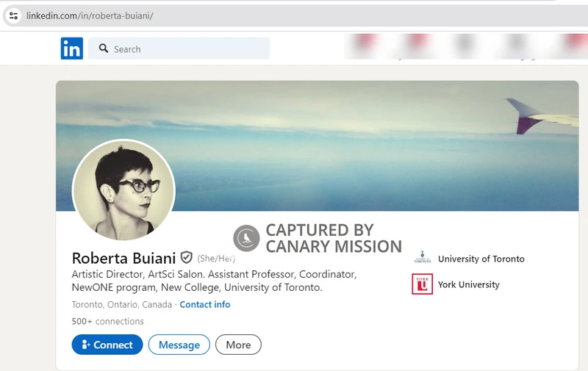The image size is (588, 371).
Task: Click the LinkedIn home logo
Action: coord(71,48)
